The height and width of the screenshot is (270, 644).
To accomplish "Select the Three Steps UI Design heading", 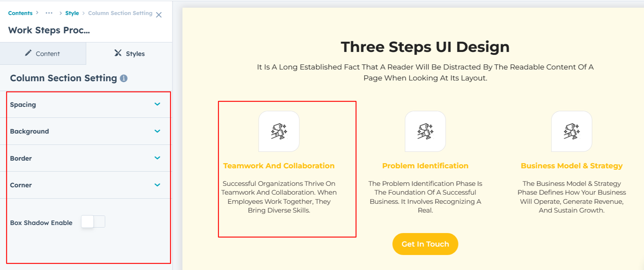I will 425,47.
